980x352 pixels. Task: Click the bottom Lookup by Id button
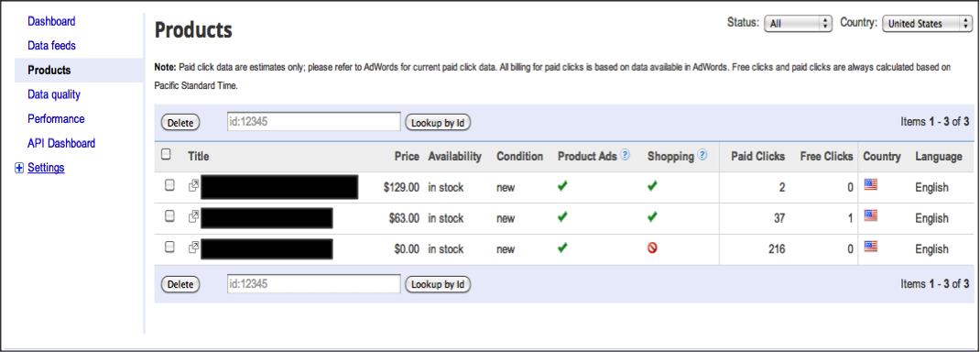pyautogui.click(x=438, y=284)
